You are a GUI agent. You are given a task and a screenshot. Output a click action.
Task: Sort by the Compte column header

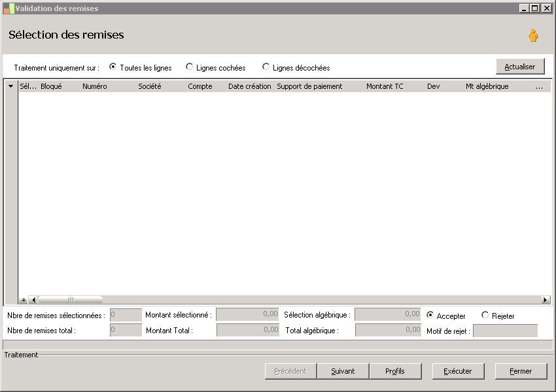click(x=200, y=86)
